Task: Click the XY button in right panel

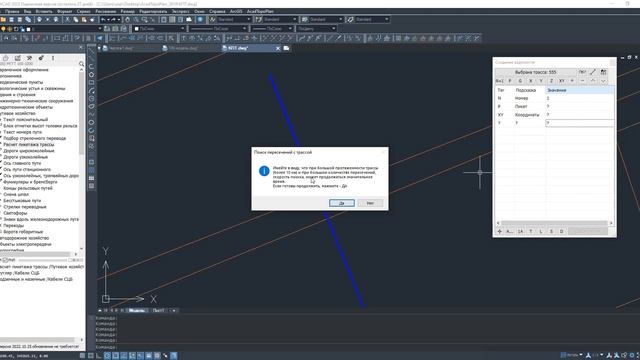Action: (562, 81)
